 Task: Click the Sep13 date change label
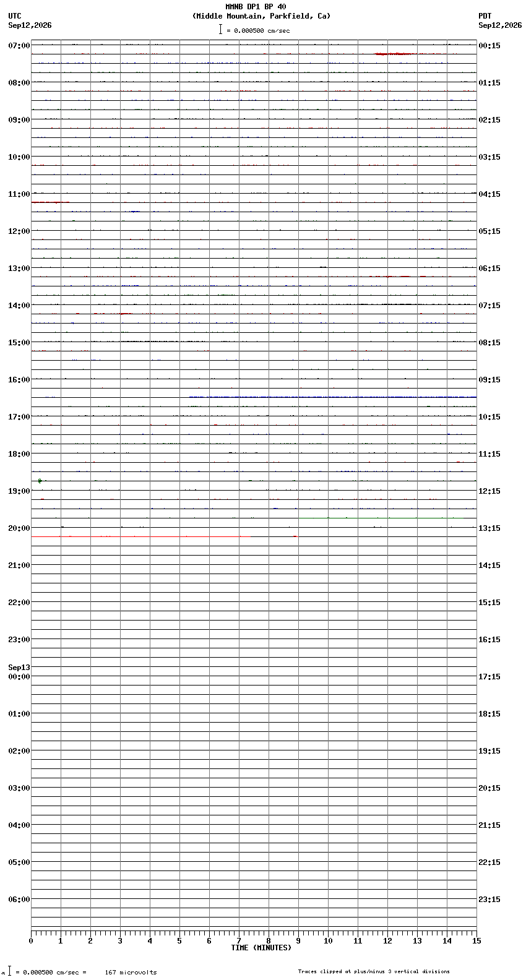(19, 668)
